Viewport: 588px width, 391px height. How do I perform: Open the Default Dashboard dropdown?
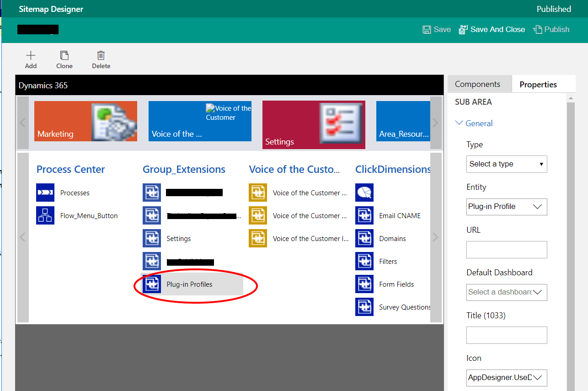507,292
